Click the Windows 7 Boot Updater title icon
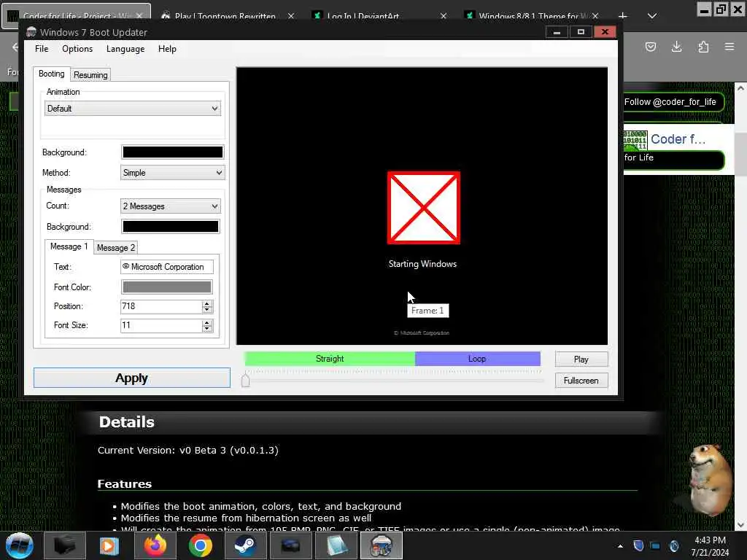The width and height of the screenshot is (747, 560). tap(31, 32)
